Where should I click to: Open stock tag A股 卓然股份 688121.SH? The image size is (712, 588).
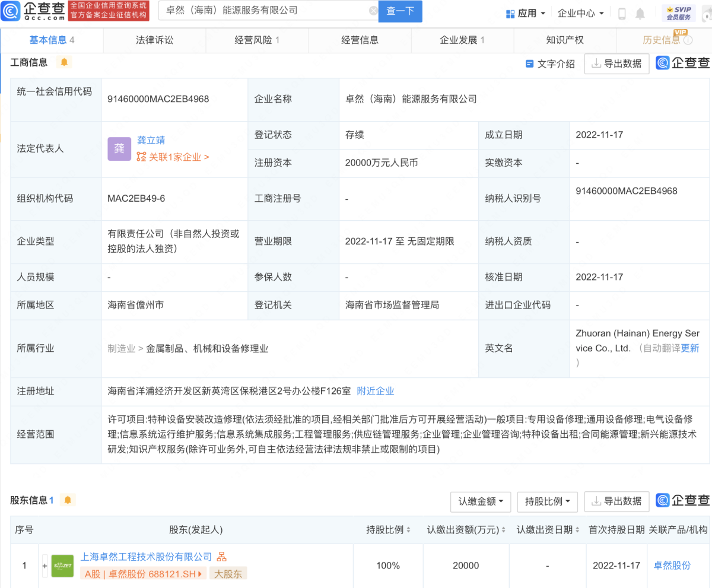(x=142, y=573)
